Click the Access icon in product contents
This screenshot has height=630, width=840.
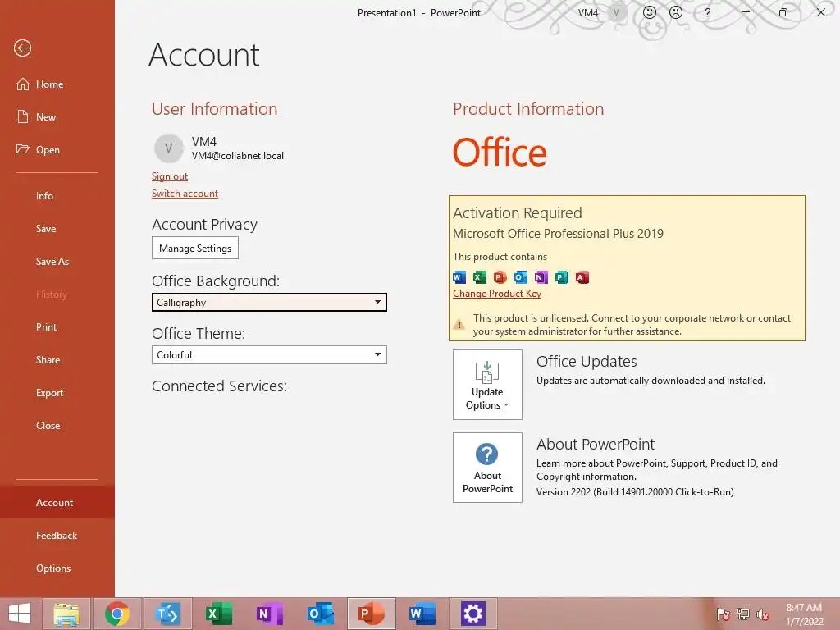(x=582, y=277)
